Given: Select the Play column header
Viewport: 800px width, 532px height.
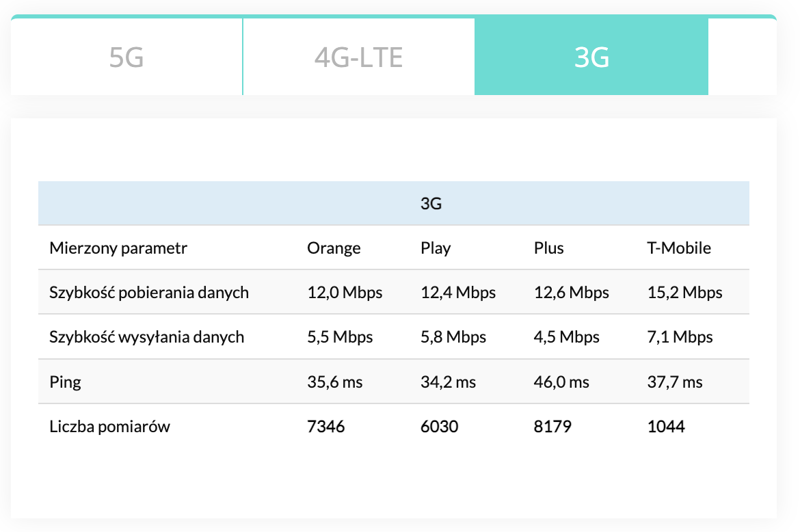Looking at the screenshot, I should pos(436,248).
